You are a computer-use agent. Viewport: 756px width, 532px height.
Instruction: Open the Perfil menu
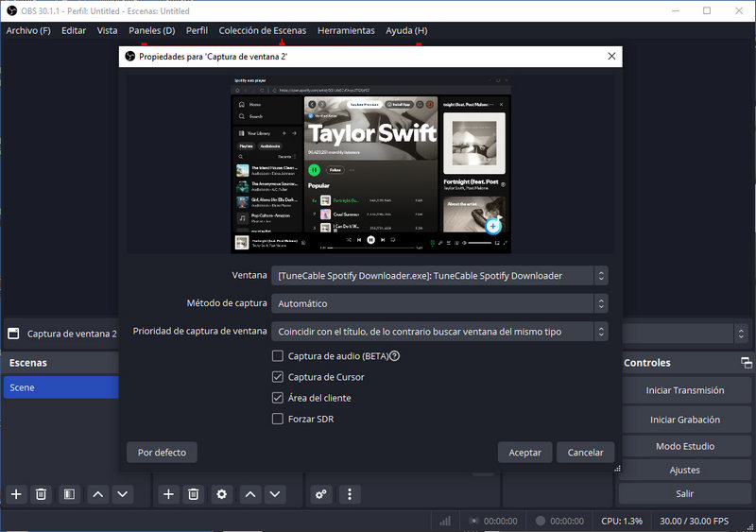tap(197, 30)
